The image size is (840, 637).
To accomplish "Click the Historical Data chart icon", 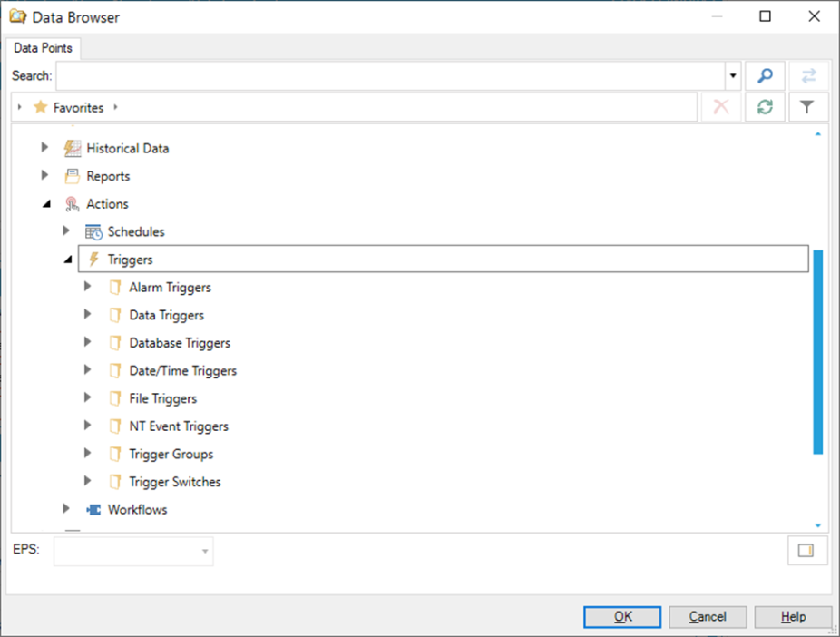I will click(73, 149).
